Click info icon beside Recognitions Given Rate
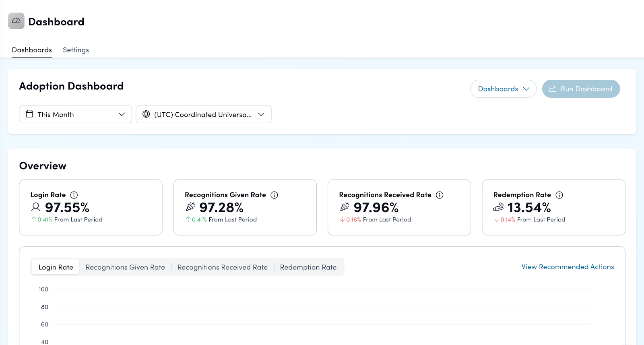 pos(275,195)
